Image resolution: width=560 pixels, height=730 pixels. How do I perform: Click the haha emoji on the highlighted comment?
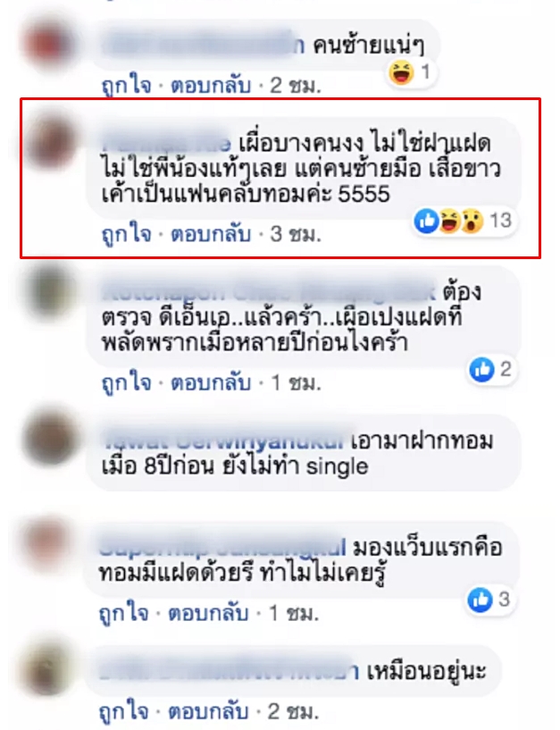tap(450, 221)
